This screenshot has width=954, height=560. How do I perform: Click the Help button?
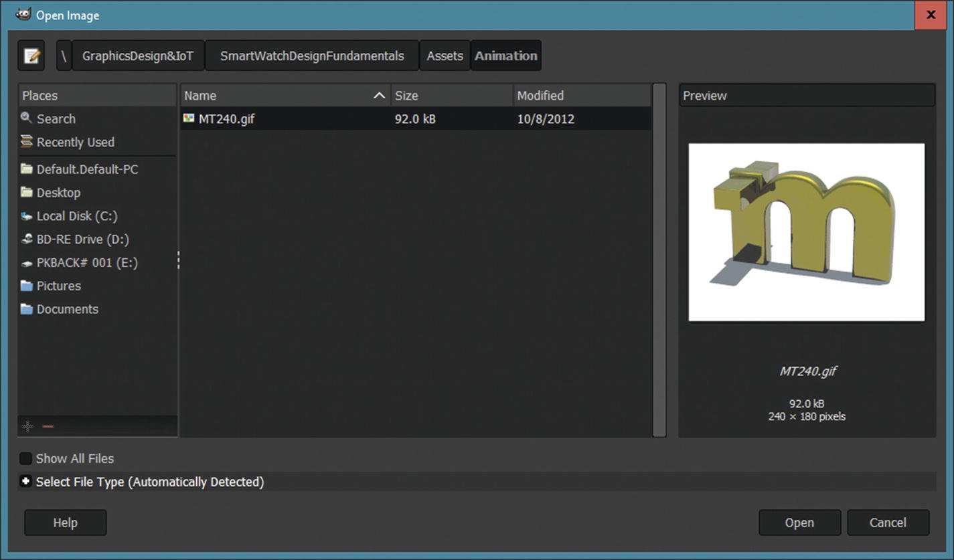click(x=65, y=523)
